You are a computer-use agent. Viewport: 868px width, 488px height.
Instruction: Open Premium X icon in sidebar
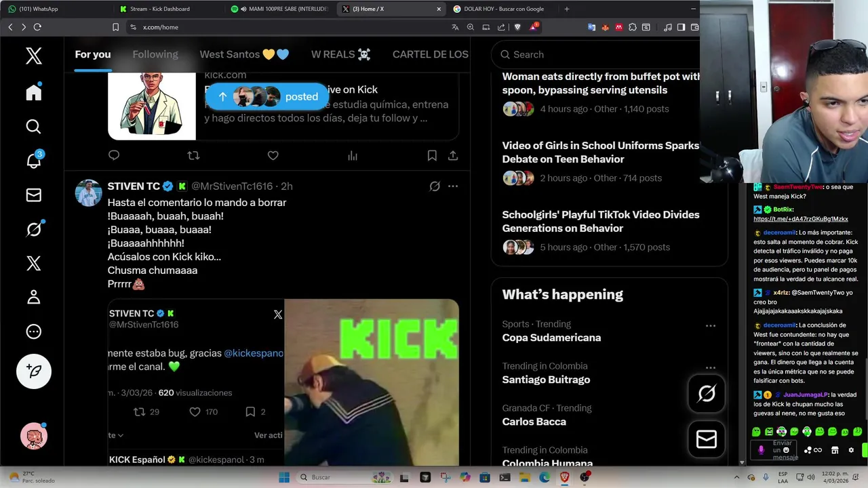[34, 263]
